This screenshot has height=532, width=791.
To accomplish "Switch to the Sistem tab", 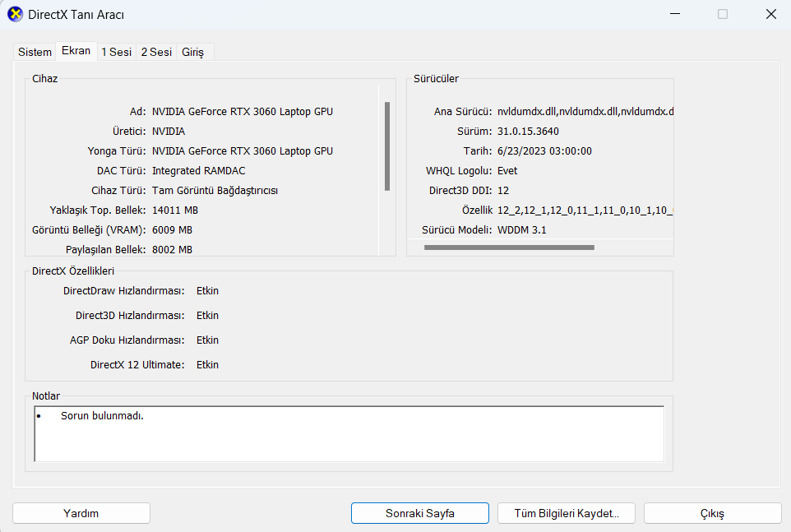I will click(35, 52).
